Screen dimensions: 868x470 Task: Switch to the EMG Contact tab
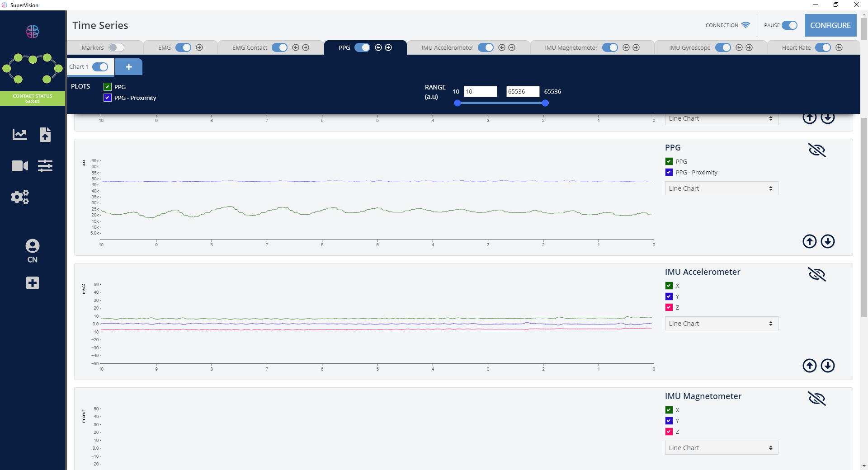250,47
